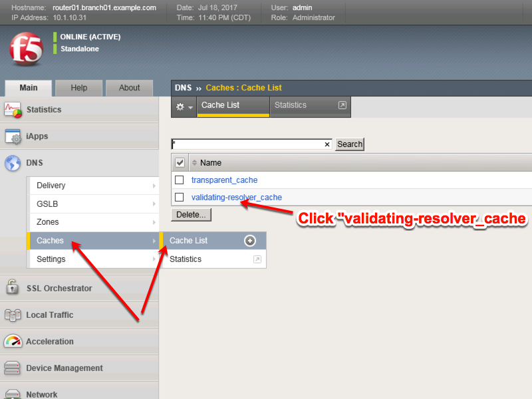Open Caches under DNS

tap(92, 241)
